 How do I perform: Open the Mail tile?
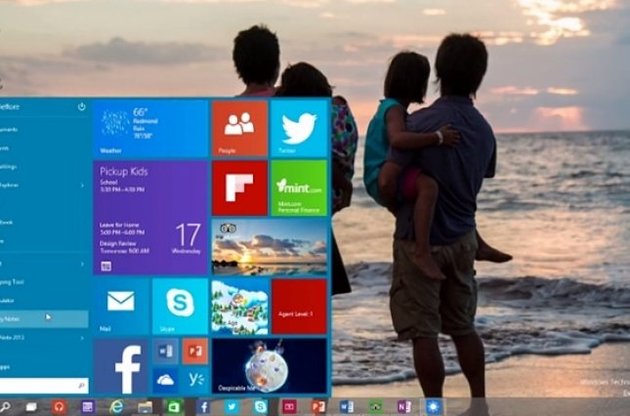coord(121,306)
